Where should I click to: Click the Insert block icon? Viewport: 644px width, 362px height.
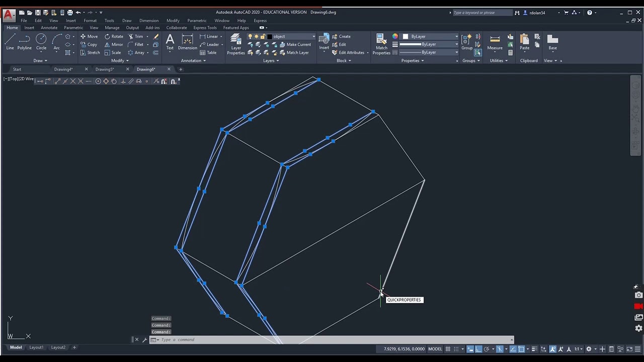pos(324,42)
